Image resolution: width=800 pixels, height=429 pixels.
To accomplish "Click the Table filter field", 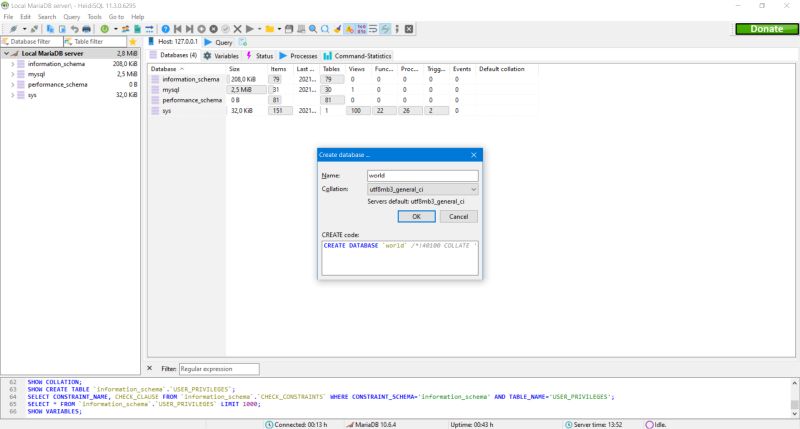I will tap(95, 42).
